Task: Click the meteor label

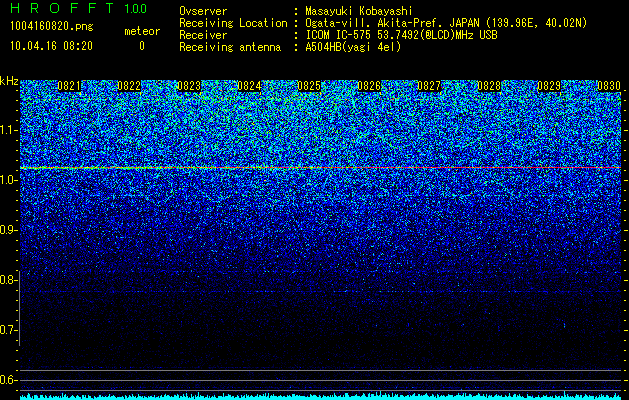Action: coord(142,31)
